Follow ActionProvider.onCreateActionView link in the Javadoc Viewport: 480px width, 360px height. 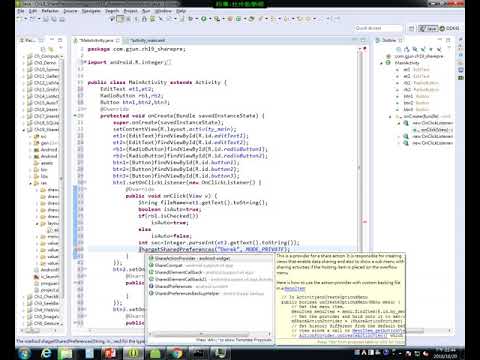pyautogui.click(x=343, y=335)
